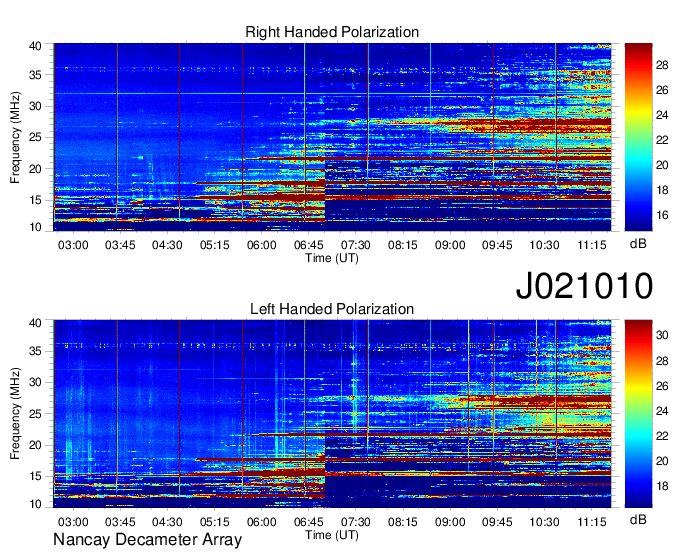
Task: Click the 'Left Handed Polarization' title
Action: (332, 309)
